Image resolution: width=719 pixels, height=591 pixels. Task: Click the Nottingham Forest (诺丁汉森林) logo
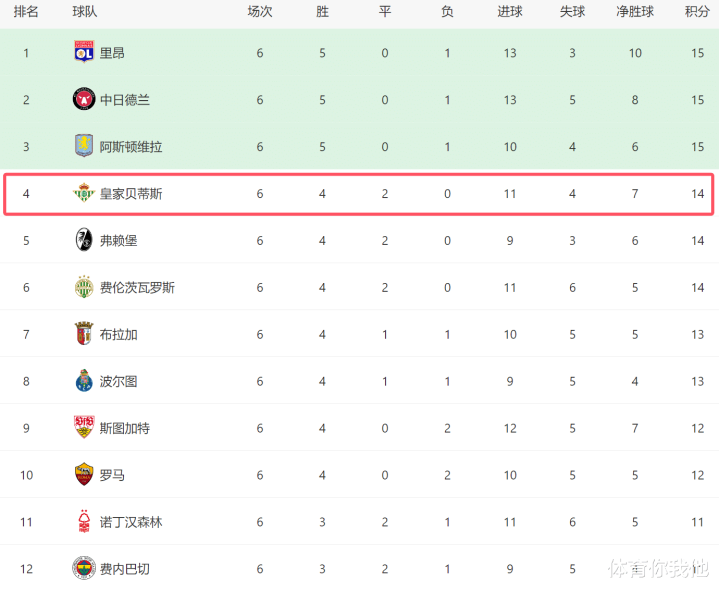tap(84, 522)
